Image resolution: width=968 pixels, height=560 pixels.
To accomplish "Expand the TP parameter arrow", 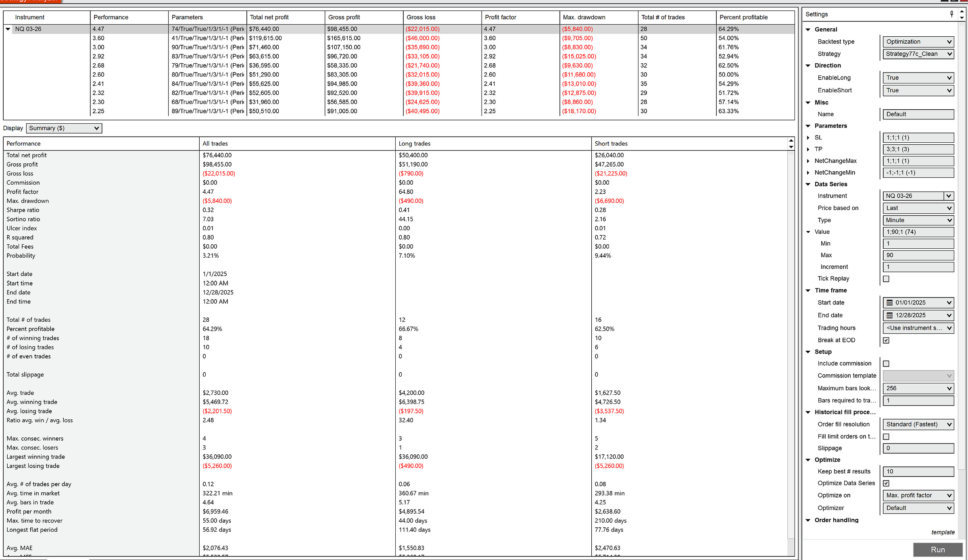I will (x=808, y=150).
